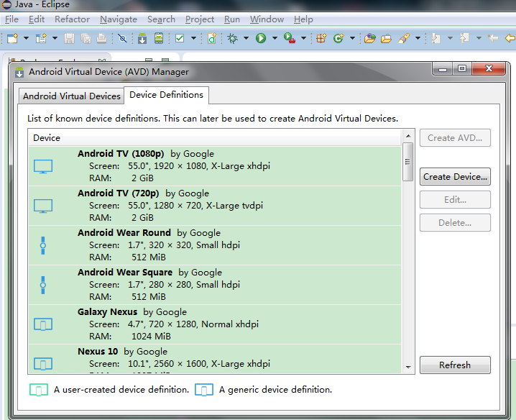
Task: Click the Android Wear Round watch icon
Action: click(x=43, y=245)
